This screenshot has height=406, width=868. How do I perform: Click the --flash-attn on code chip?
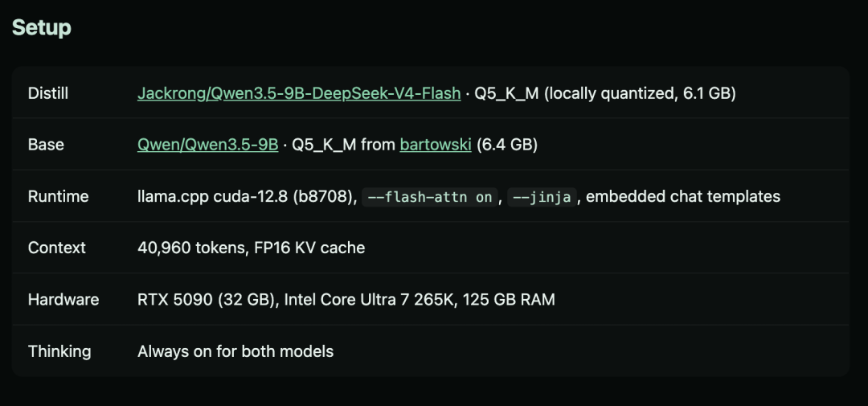[429, 197]
